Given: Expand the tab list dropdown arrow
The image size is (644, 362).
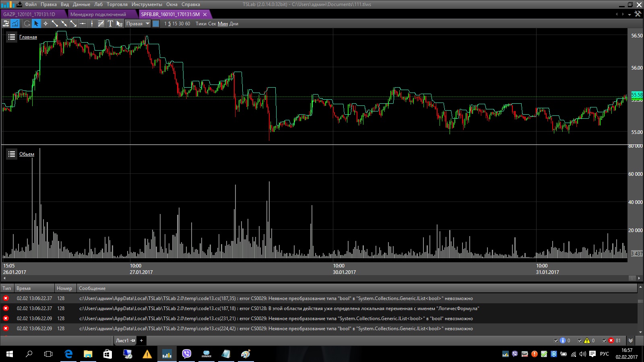Looking at the screenshot, I should click(630, 14).
